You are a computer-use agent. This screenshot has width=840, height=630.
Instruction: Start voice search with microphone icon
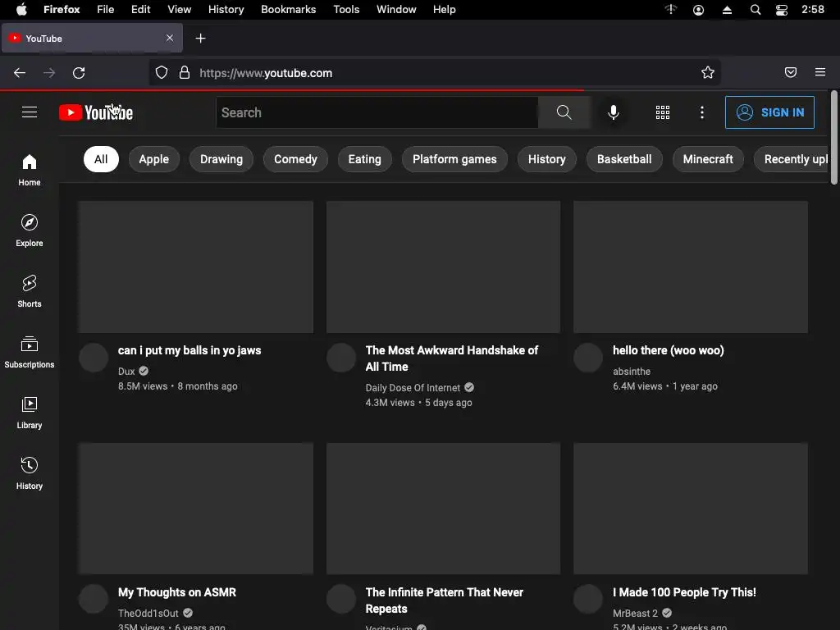click(x=614, y=112)
